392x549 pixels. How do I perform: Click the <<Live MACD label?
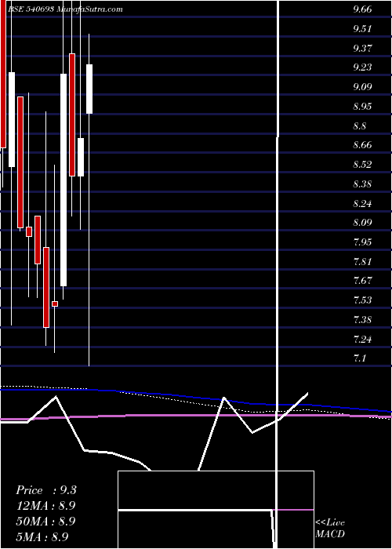330,529
